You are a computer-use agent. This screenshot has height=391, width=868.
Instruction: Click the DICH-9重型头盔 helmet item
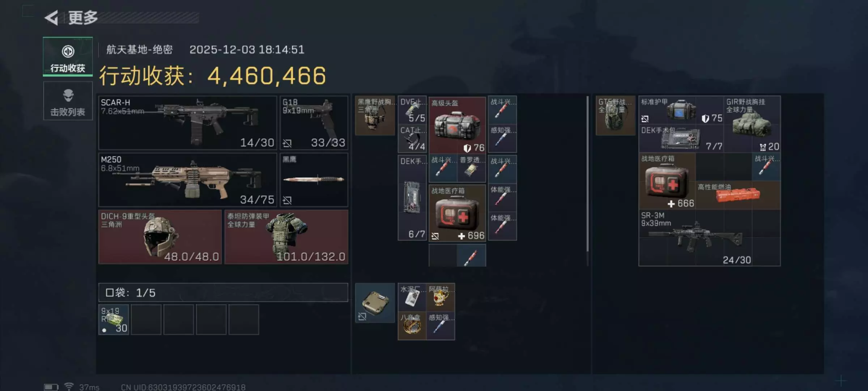pos(160,237)
